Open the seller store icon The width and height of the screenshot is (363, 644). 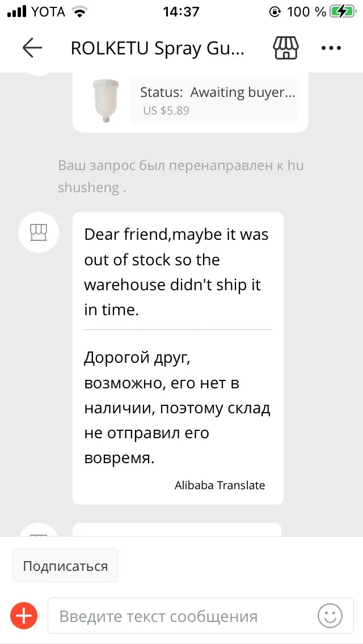(286, 48)
